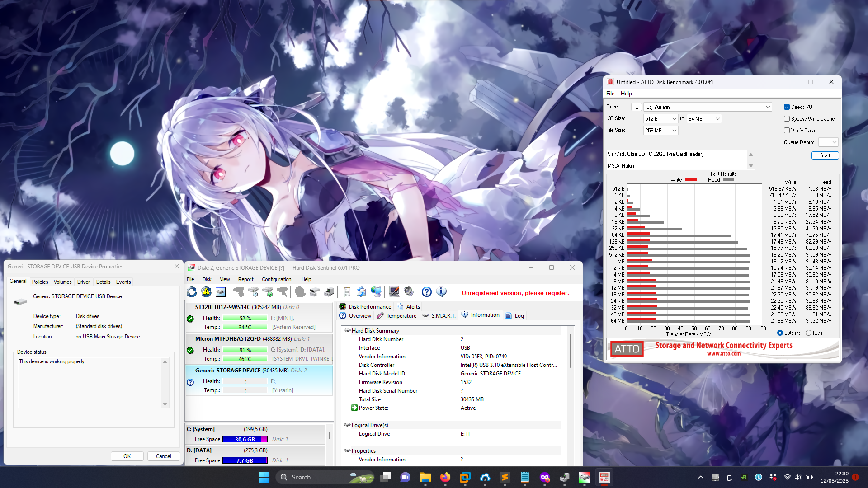Open File Explorer from the taskbar

coord(425,477)
